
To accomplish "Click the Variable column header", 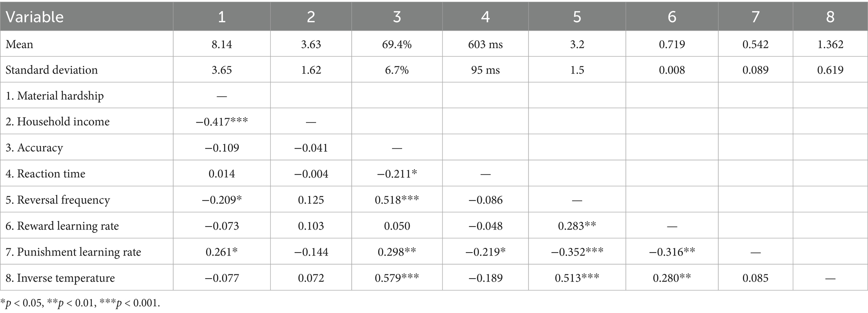I will (x=34, y=17).
